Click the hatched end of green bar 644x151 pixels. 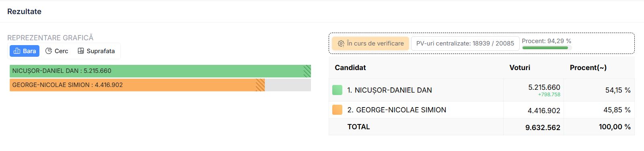point(307,71)
